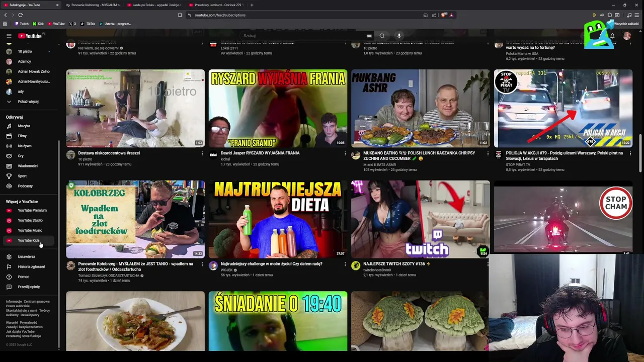The image size is (644, 362).
Task: Open YouTube notifications bell
Action: click(612, 36)
